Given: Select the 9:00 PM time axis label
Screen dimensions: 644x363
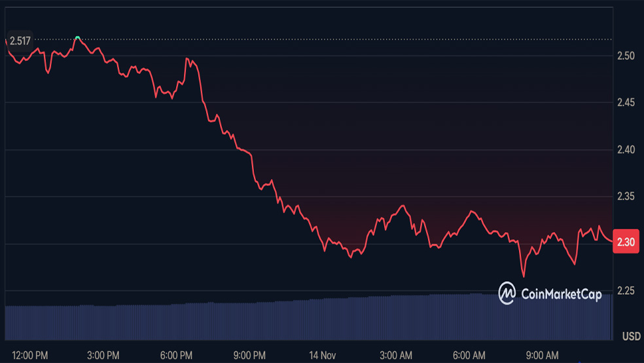Looking at the screenshot, I should tap(249, 355).
